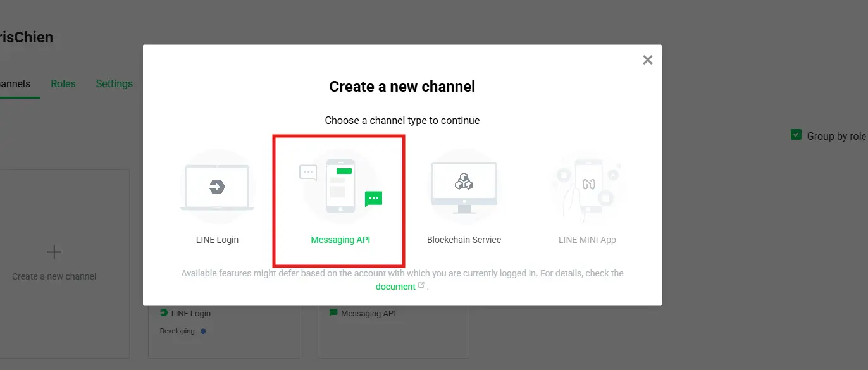Click the Blockchain Service text label
This screenshot has height=370, width=868.
464,240
